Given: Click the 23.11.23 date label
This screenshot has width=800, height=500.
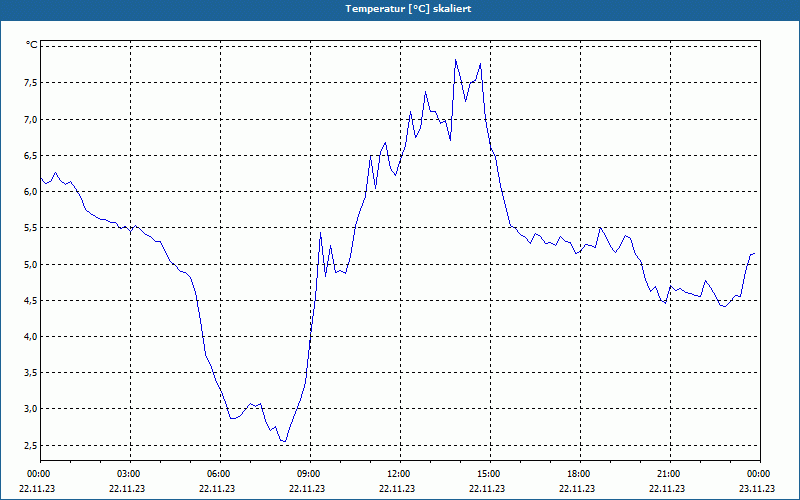Looking at the screenshot, I should (x=757, y=488).
